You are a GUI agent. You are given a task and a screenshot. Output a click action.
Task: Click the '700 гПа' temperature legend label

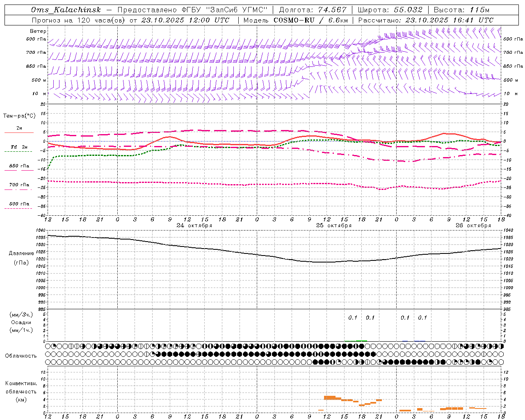coord(19,185)
